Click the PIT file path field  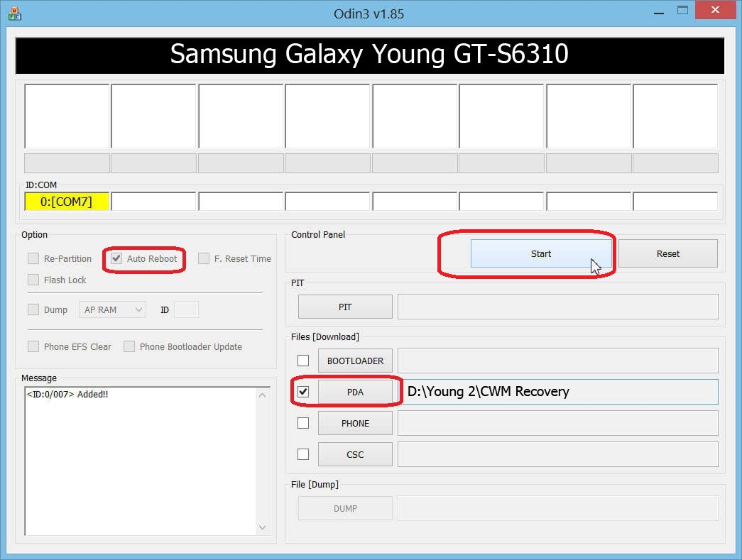(558, 307)
